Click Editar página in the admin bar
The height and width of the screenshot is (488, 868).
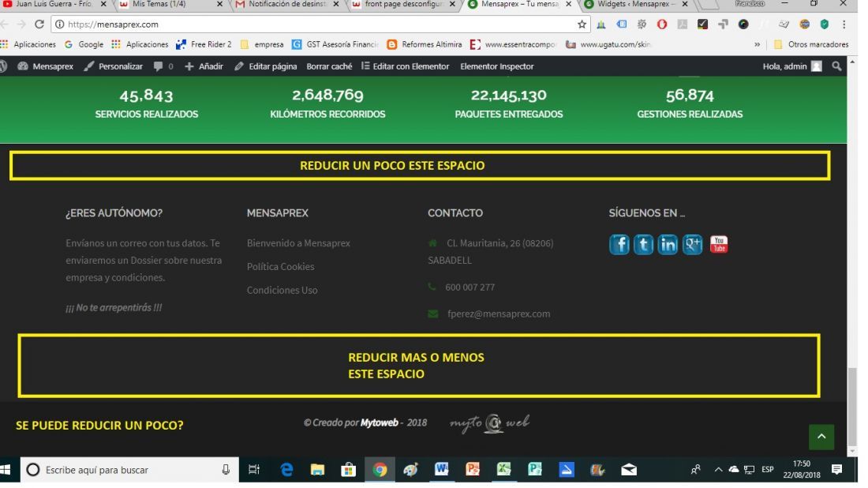pyautogui.click(x=266, y=66)
